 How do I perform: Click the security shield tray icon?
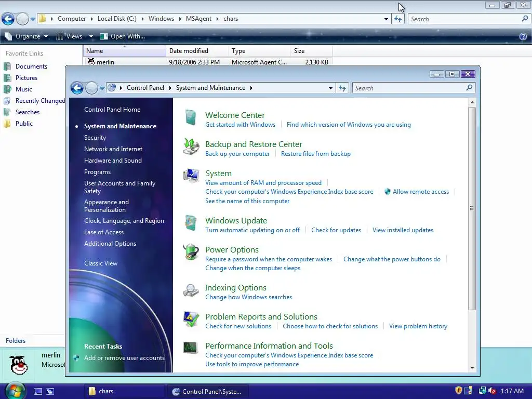click(x=458, y=391)
